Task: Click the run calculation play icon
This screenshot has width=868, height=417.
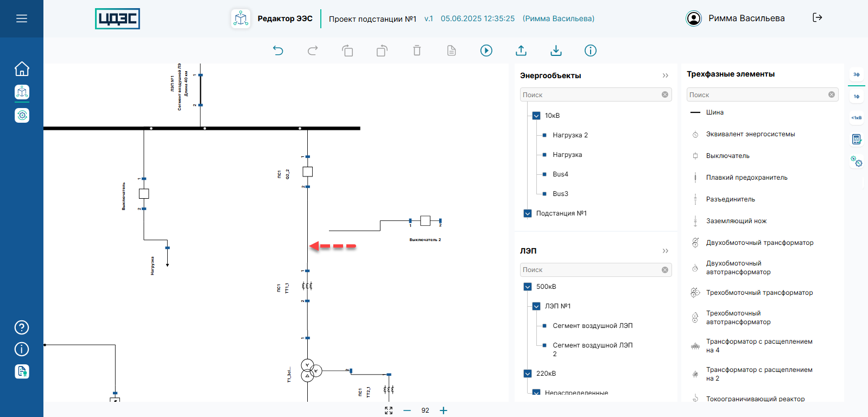Action: pos(486,50)
